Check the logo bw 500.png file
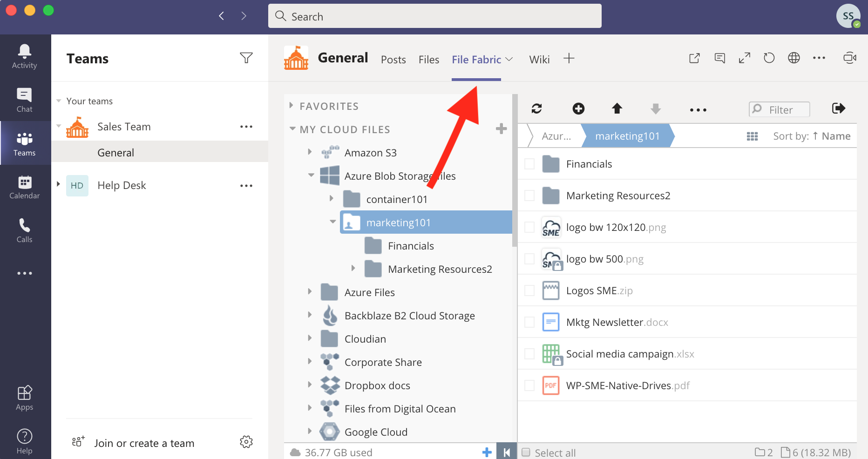 pyautogui.click(x=529, y=259)
